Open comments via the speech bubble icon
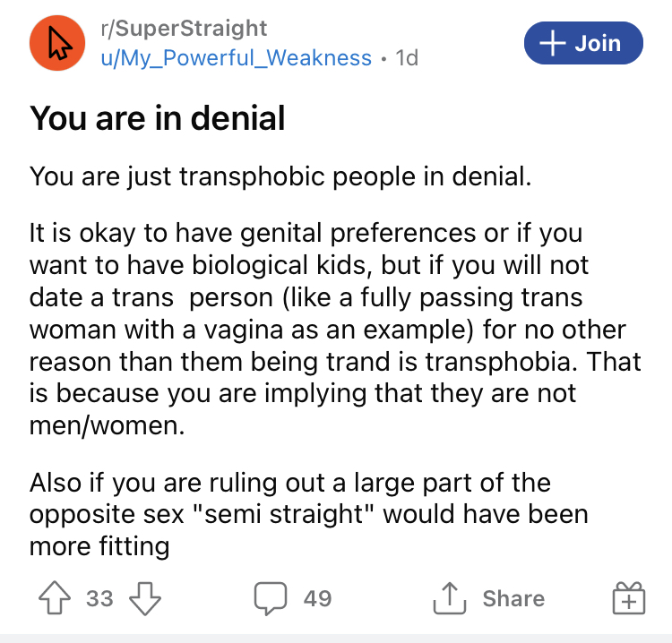The height and width of the screenshot is (643, 672). (271, 598)
